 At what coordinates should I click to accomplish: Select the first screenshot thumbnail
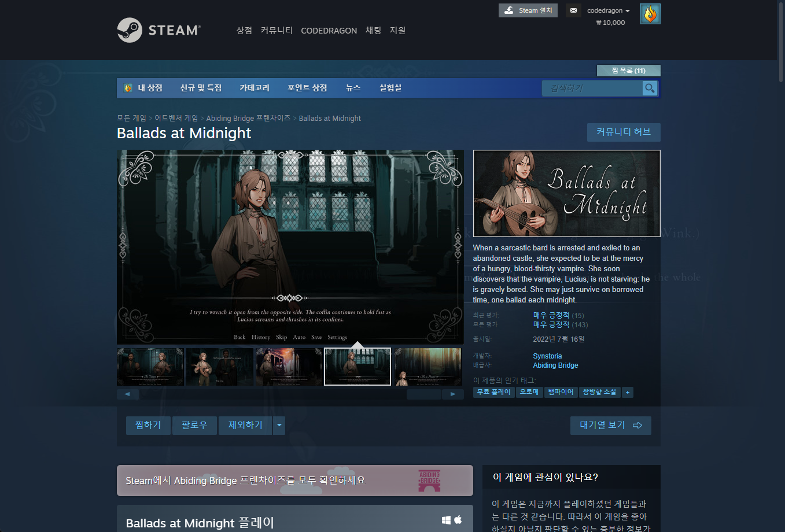click(x=150, y=367)
